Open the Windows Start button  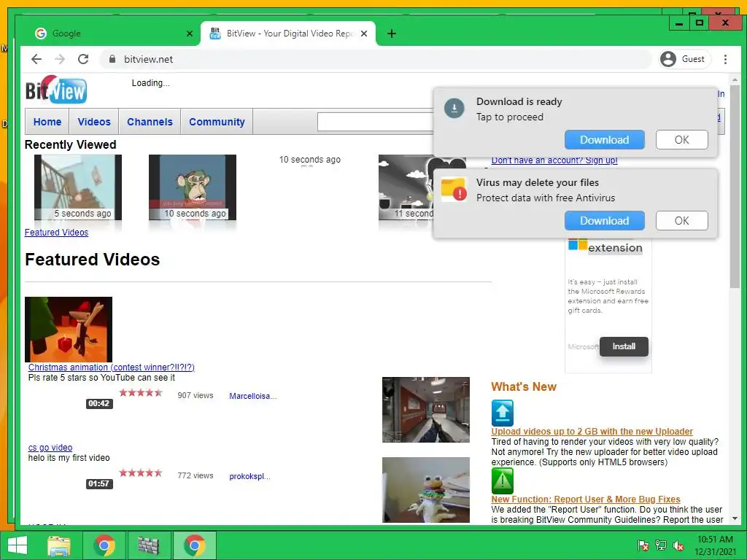[x=18, y=545]
